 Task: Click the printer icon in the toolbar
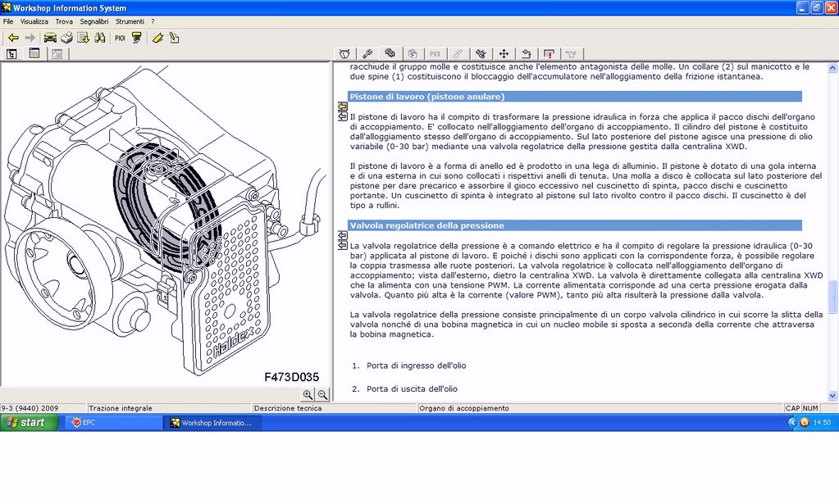(66, 38)
